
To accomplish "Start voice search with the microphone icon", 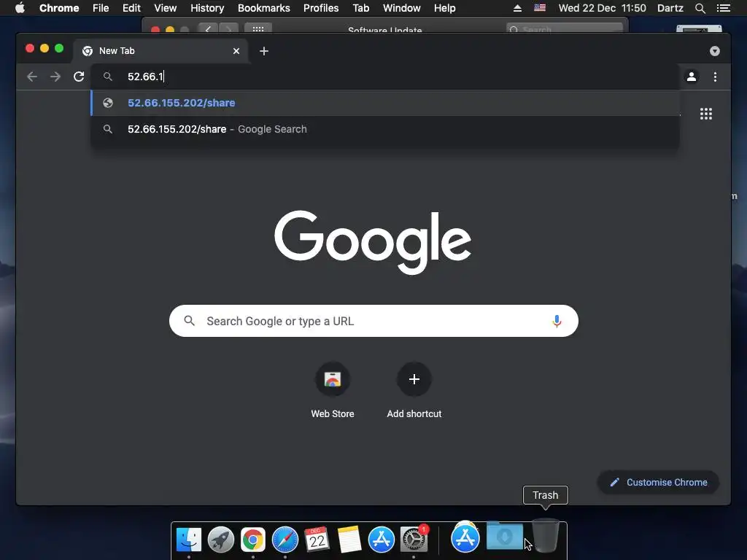I will click(x=557, y=321).
